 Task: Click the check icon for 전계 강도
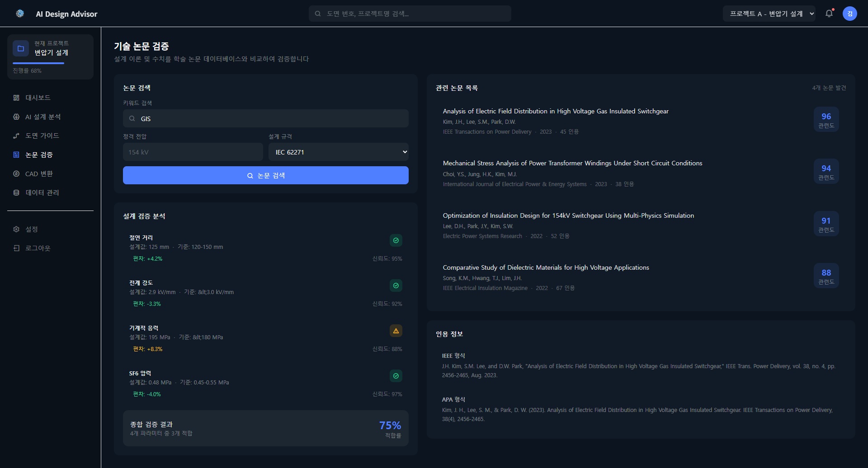coord(396,285)
